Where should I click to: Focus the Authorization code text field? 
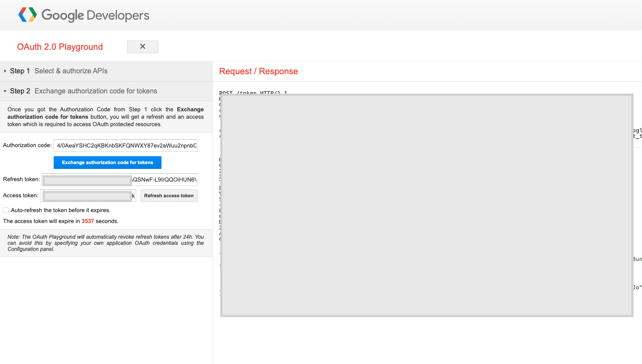click(x=125, y=145)
